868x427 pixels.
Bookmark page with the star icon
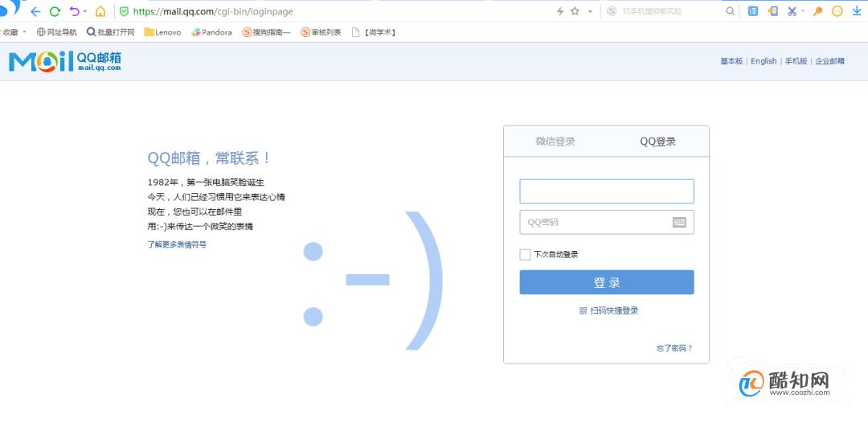575,11
